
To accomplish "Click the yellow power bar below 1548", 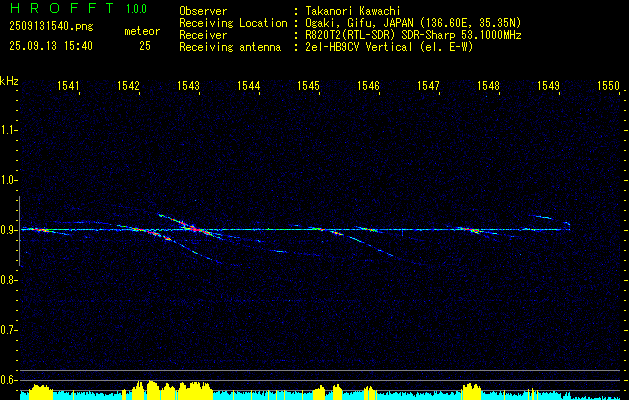I will 471,392.
